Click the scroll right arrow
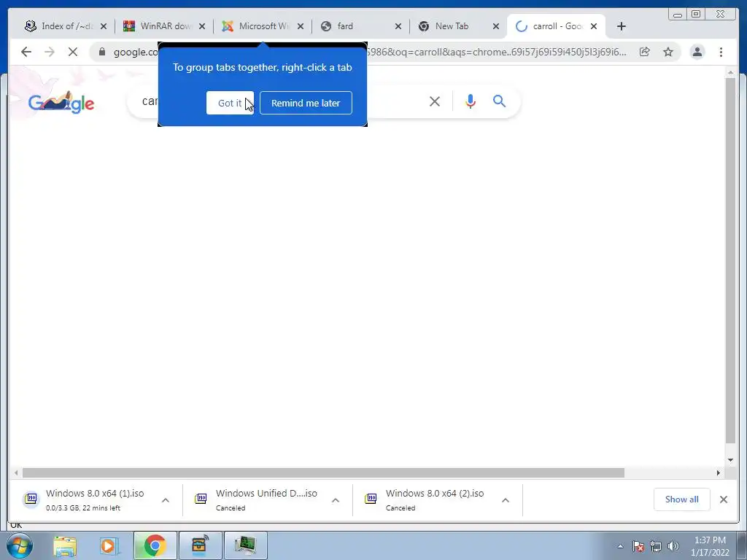This screenshot has width=747, height=560. point(719,472)
